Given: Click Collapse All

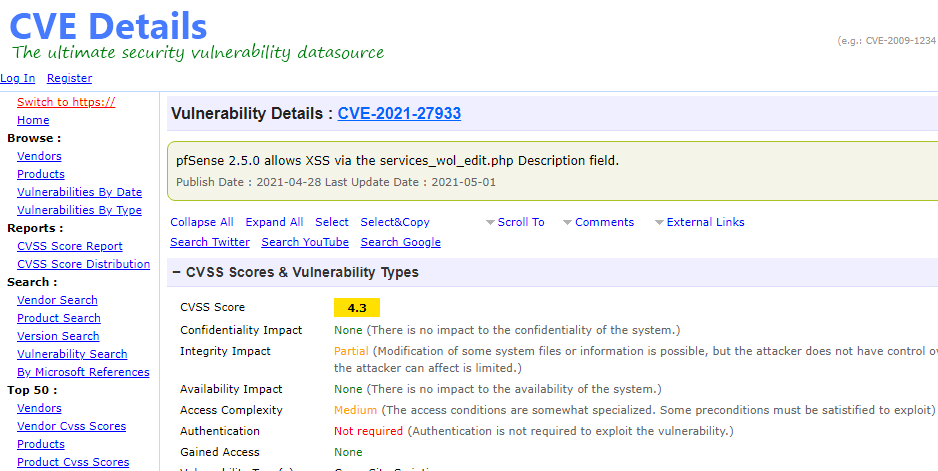Looking at the screenshot, I should [x=202, y=222].
